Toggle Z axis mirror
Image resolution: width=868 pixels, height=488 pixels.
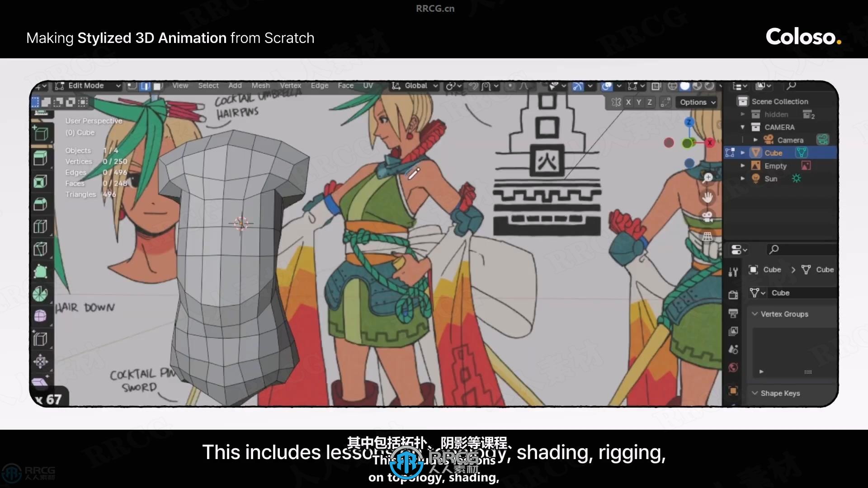click(x=650, y=102)
